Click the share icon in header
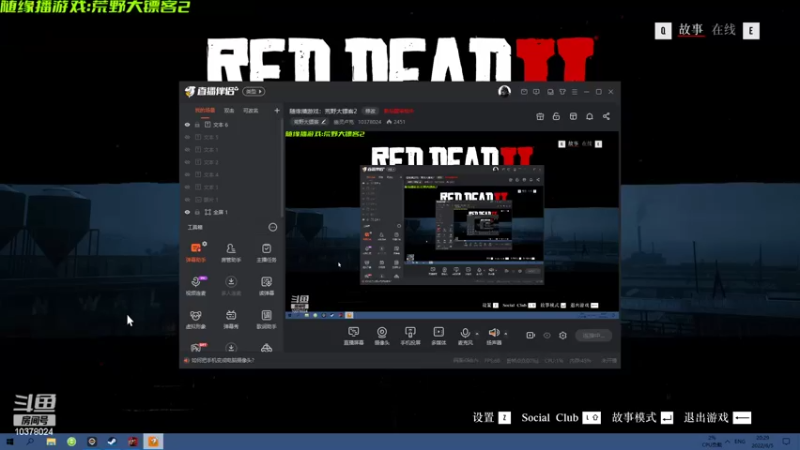Screen dimensions: 800x450 [606, 116]
